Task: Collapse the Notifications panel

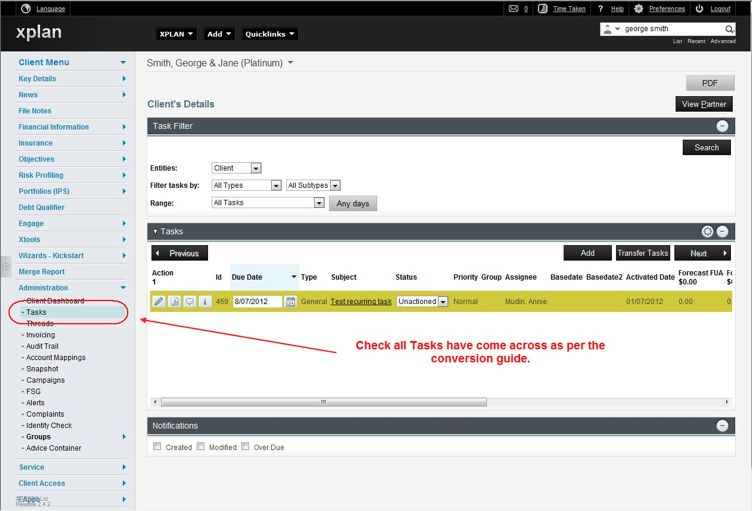Action: pyautogui.click(x=722, y=426)
